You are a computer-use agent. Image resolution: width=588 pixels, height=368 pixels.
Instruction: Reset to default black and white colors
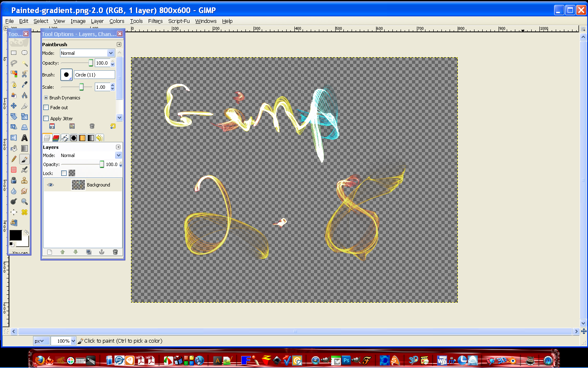[x=12, y=245]
